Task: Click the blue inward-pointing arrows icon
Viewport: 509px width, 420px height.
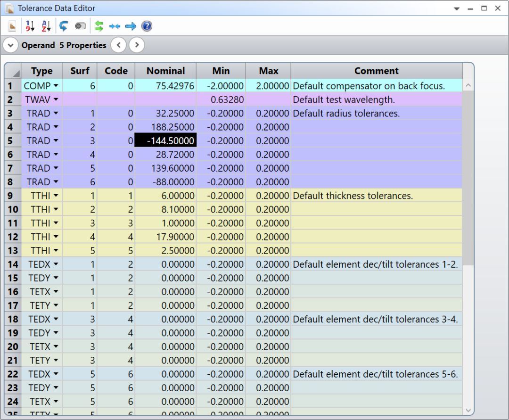Action: click(115, 26)
